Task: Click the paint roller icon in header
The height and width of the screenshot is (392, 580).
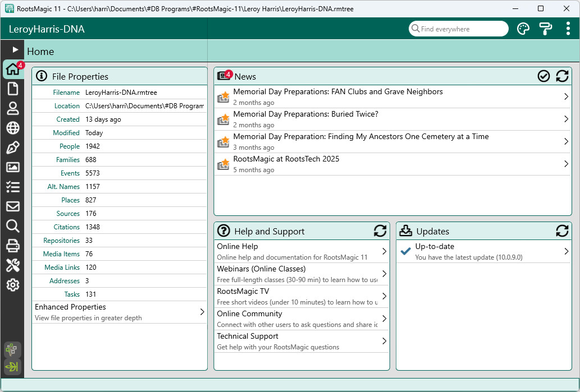Action: [x=546, y=29]
